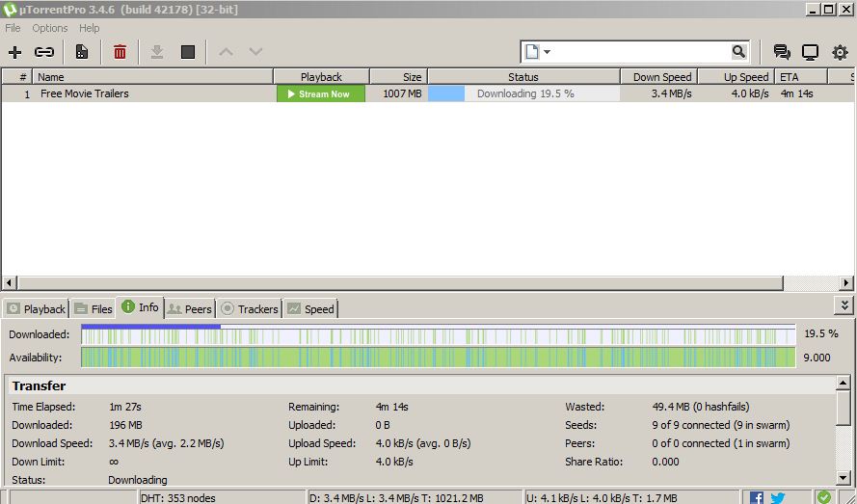This screenshot has height=504, width=857.
Task: Click the Transfer panel scroll up arrow
Action: point(844,383)
